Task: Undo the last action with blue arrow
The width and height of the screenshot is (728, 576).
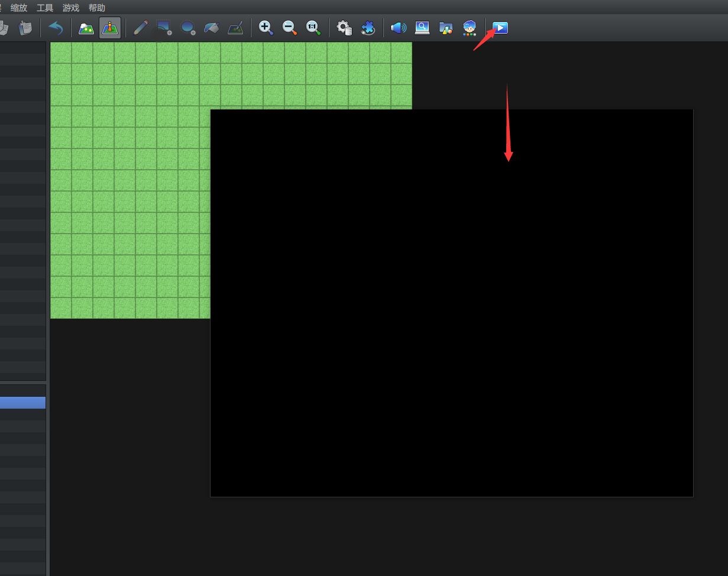Action: pos(56,28)
